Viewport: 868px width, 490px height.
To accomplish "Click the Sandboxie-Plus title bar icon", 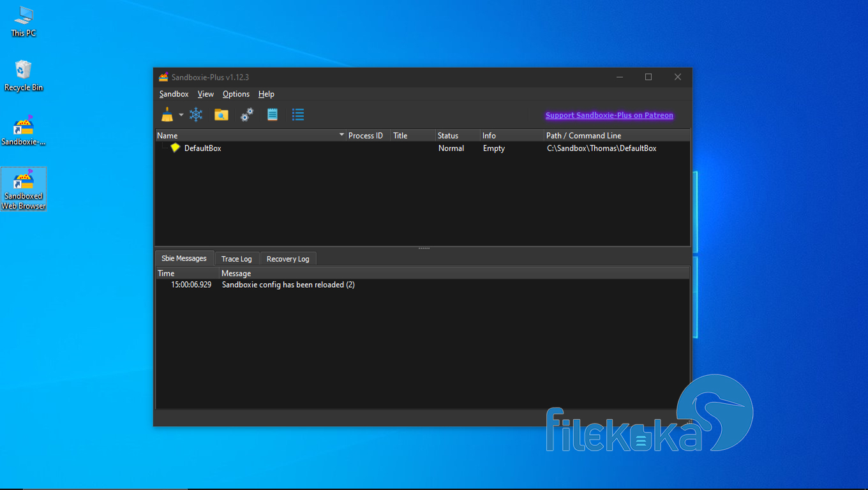I will (x=163, y=77).
